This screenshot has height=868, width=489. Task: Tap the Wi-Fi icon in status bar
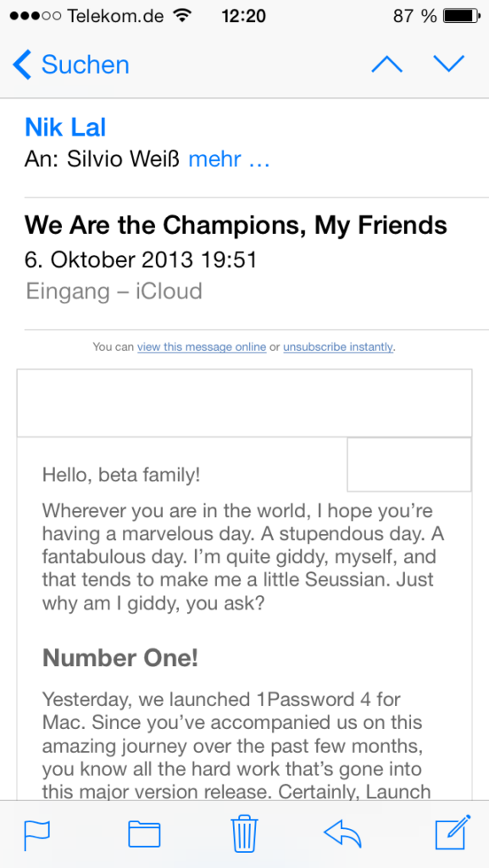tap(181, 15)
